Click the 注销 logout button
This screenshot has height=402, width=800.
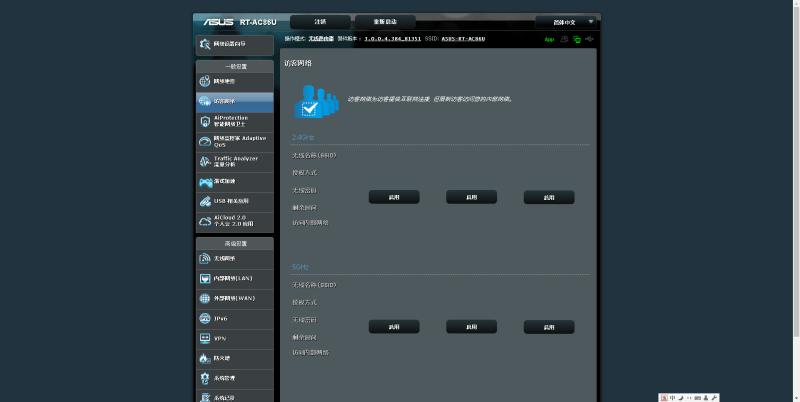[x=320, y=22]
